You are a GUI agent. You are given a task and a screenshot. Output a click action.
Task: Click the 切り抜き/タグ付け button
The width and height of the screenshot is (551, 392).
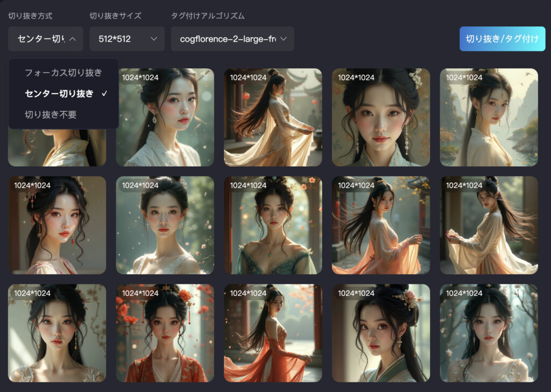(x=501, y=39)
